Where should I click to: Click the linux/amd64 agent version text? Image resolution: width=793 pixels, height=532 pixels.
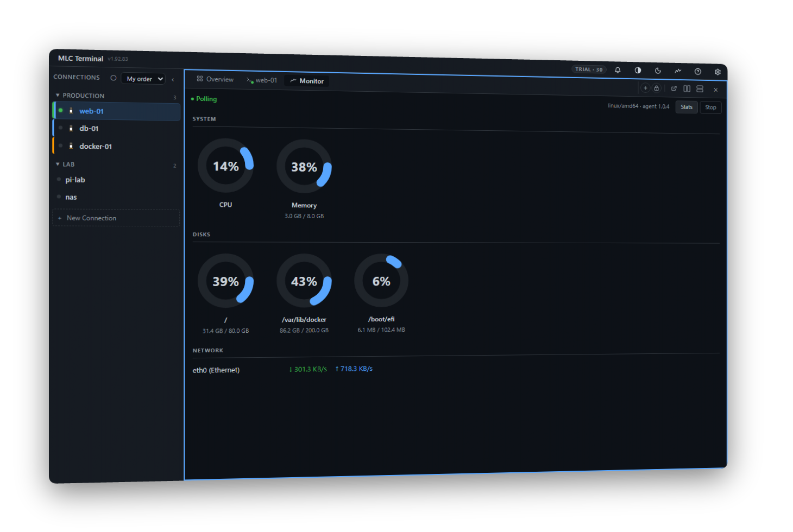pos(639,106)
